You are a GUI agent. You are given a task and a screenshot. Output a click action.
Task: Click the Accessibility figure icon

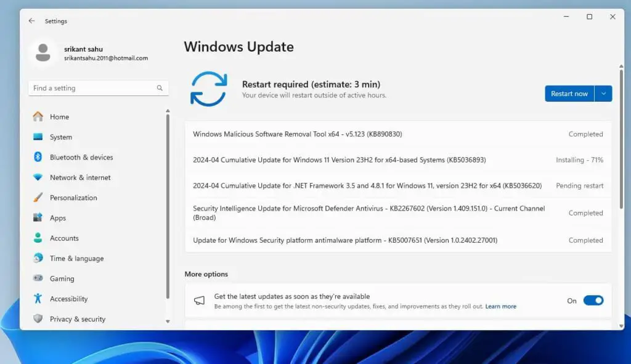[39, 299]
